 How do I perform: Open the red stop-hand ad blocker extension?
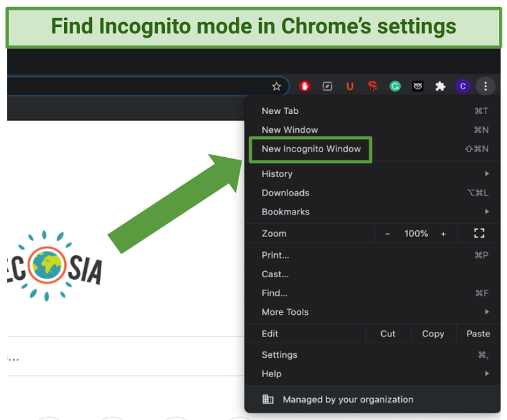click(x=304, y=86)
